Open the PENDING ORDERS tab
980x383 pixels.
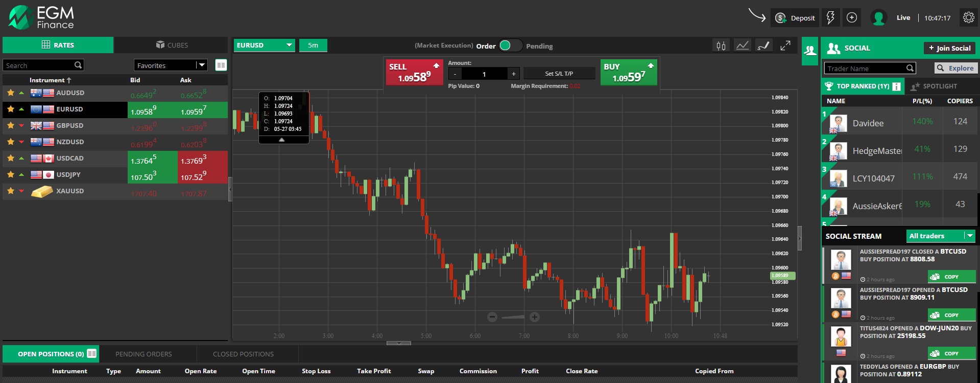pyautogui.click(x=144, y=354)
